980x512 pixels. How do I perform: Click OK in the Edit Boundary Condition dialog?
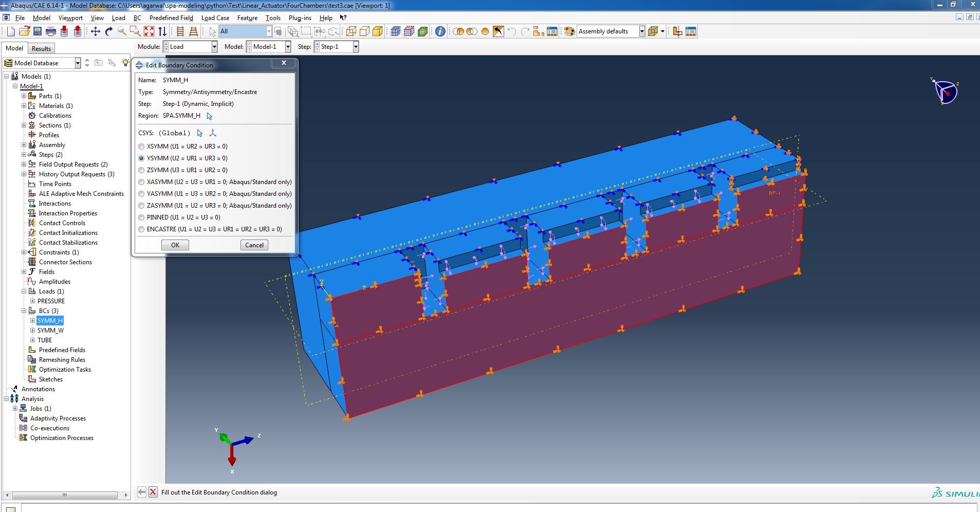(175, 245)
